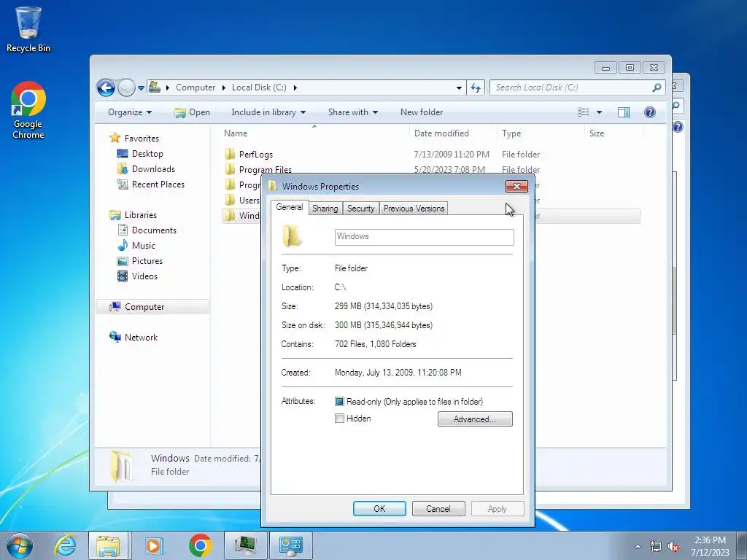Click the network tray icon
The width and height of the screenshot is (747, 560).
click(656, 547)
